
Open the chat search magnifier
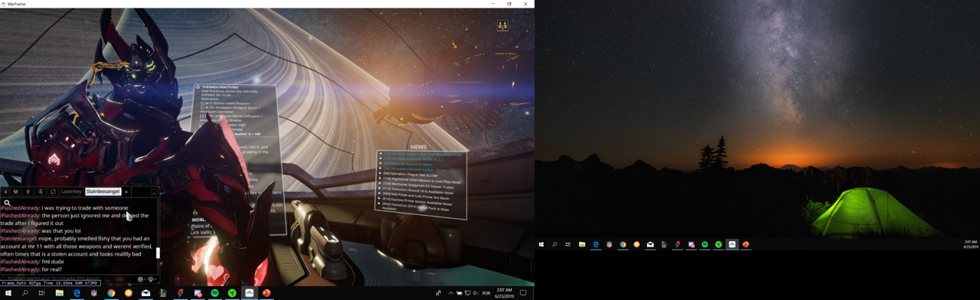[7, 204]
